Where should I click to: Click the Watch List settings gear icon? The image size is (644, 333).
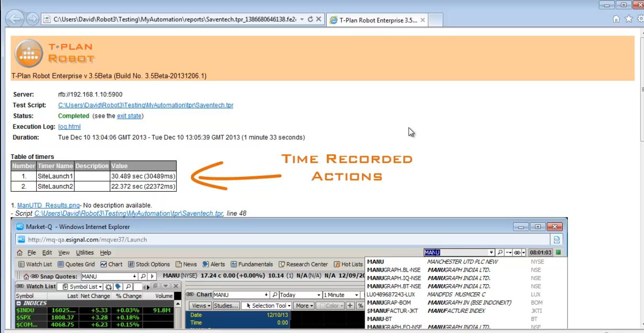(109, 287)
